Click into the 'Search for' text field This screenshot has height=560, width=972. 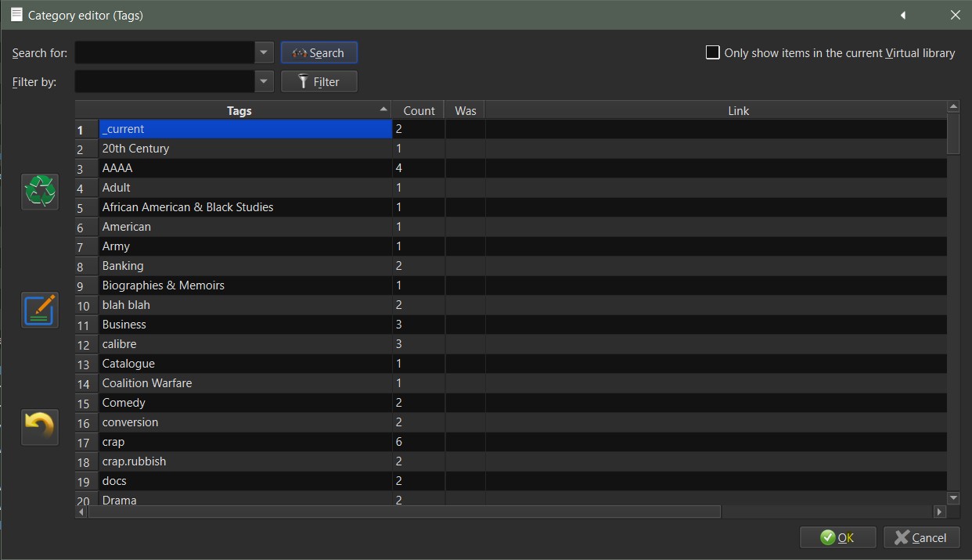coord(164,52)
